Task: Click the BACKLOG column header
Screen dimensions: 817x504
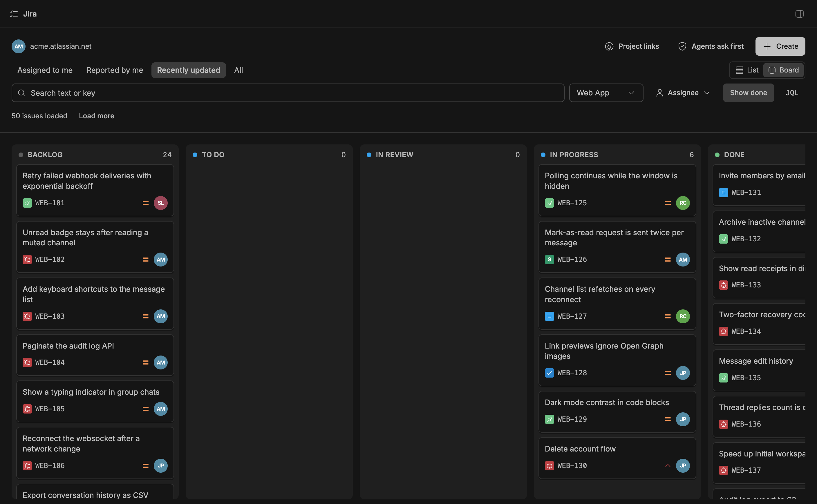Action: pos(95,155)
